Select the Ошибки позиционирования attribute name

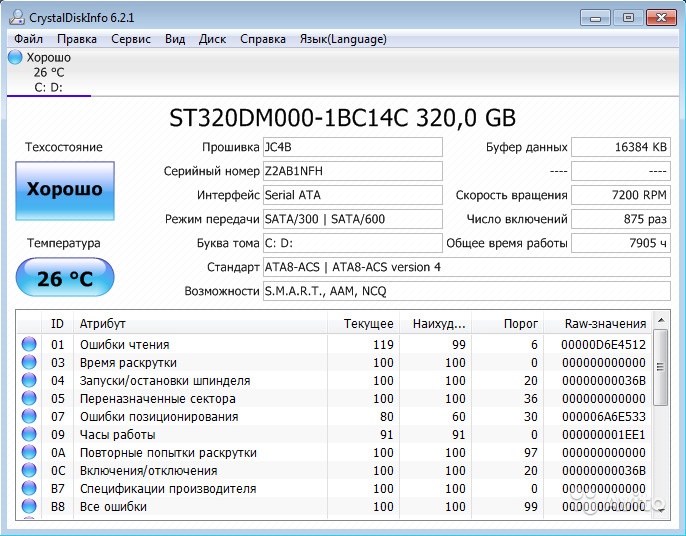pyautogui.click(x=159, y=417)
